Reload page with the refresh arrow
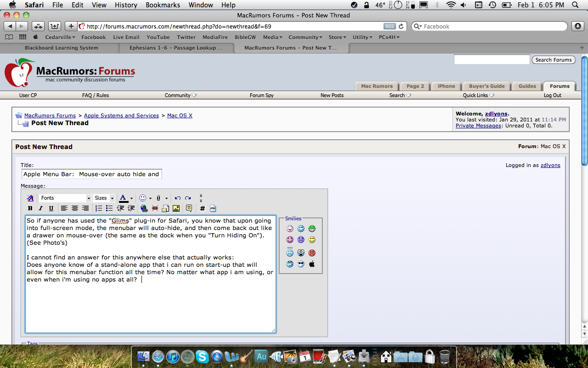The image size is (588, 368). coord(401,26)
